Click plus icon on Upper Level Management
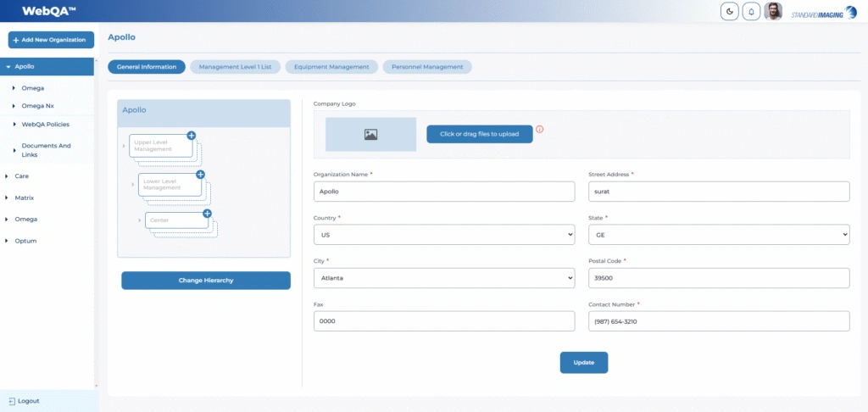The image size is (868, 412). point(191,135)
